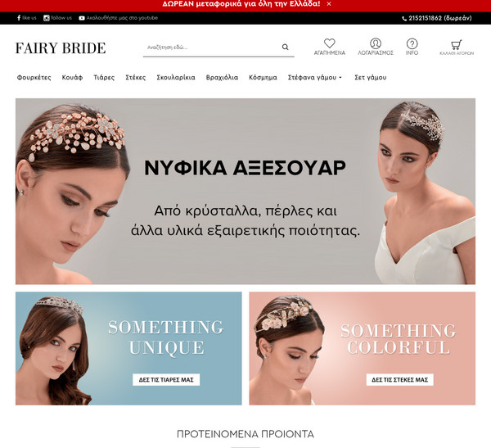Viewport: 491px width, 448px height.
Task: Expand the Στέφανα γάμου dropdown menu
Action: (x=315, y=78)
